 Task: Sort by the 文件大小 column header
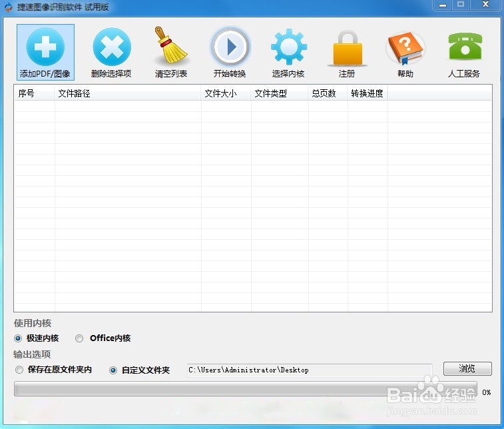pos(226,93)
